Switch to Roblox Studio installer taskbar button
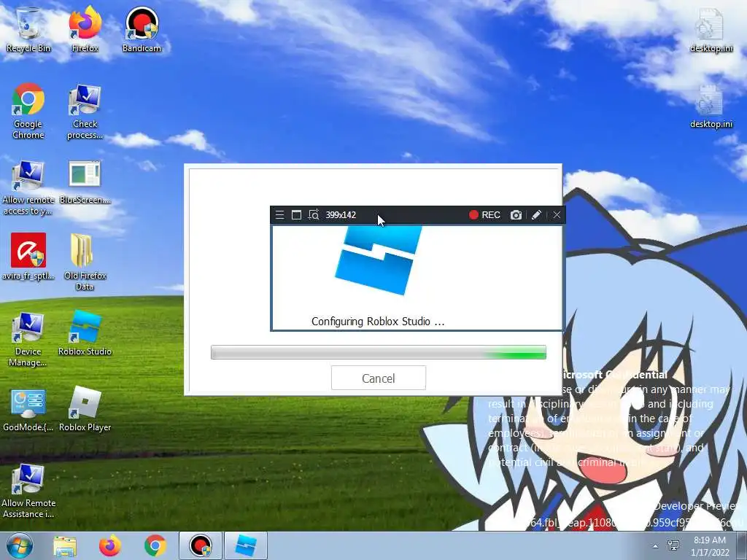The image size is (747, 560). coord(246,545)
